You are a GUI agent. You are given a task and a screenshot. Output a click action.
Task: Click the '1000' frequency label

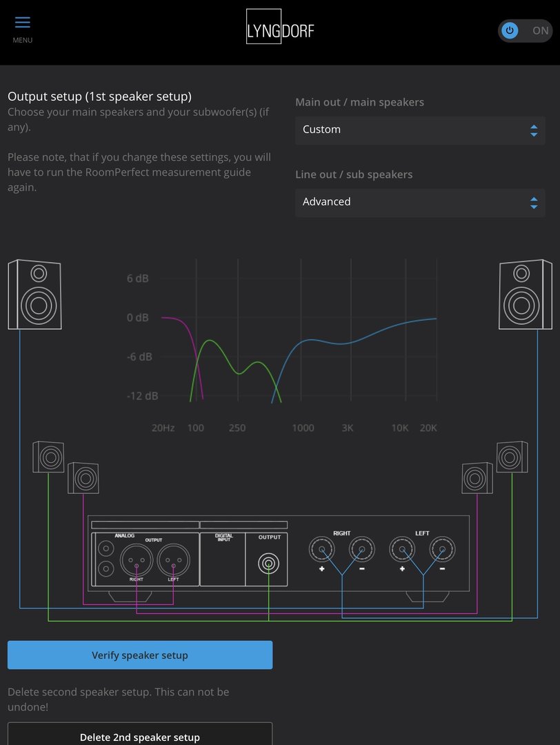(303, 428)
